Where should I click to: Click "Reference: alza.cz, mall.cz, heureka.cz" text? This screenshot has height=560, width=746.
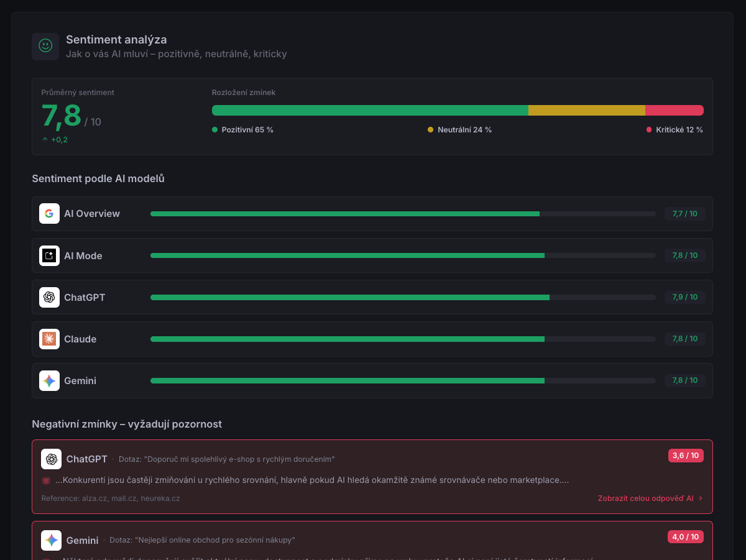pos(111,498)
